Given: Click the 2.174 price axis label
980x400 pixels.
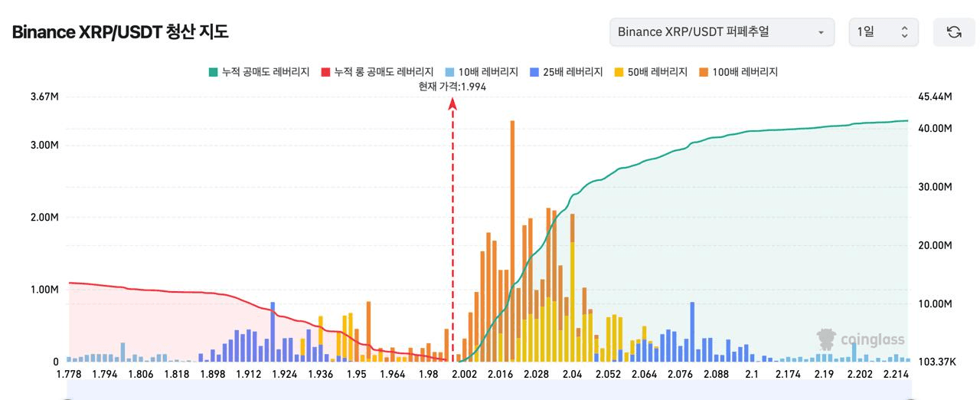Looking at the screenshot, I should (x=788, y=374).
